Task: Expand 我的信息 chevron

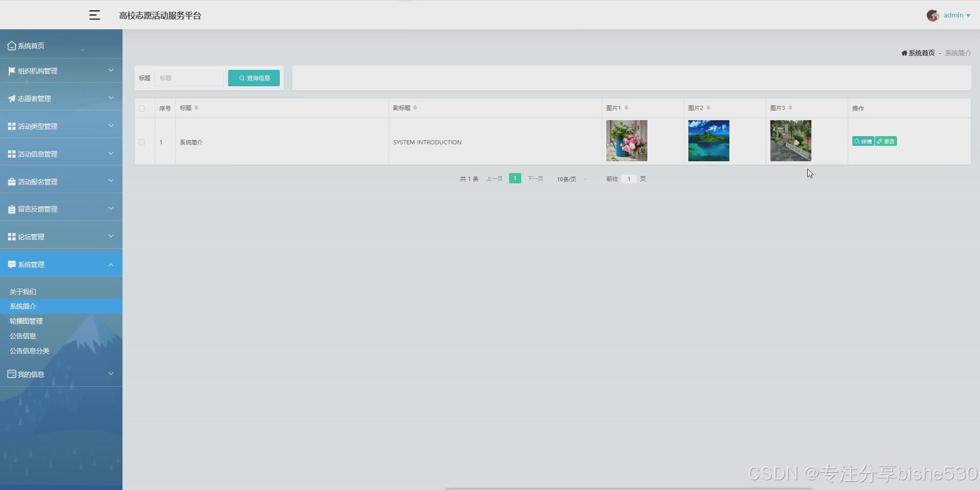Action: click(111, 374)
